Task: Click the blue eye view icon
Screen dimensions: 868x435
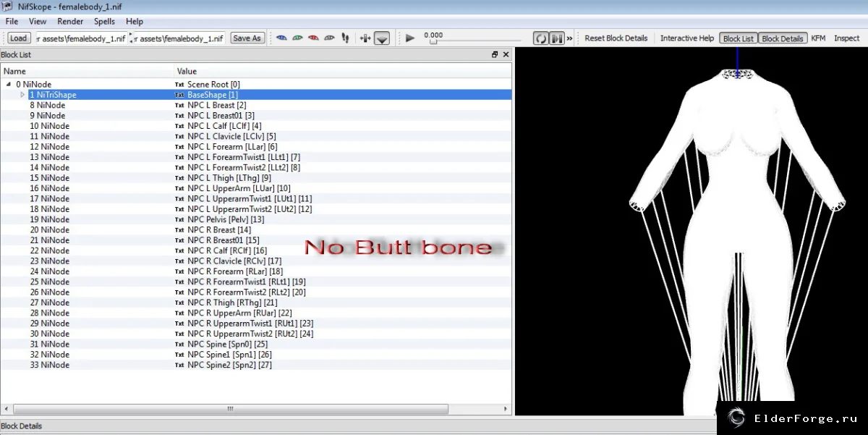Action: click(x=281, y=38)
